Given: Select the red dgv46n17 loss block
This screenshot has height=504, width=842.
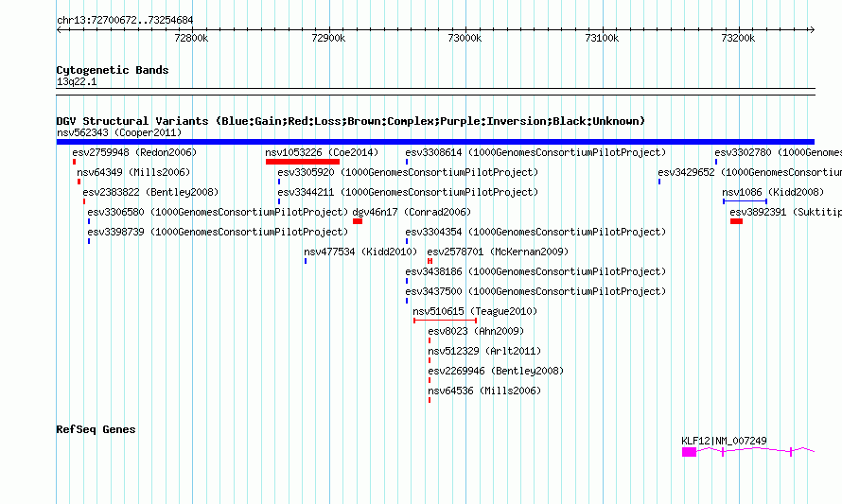Looking at the screenshot, I should coord(358,221).
